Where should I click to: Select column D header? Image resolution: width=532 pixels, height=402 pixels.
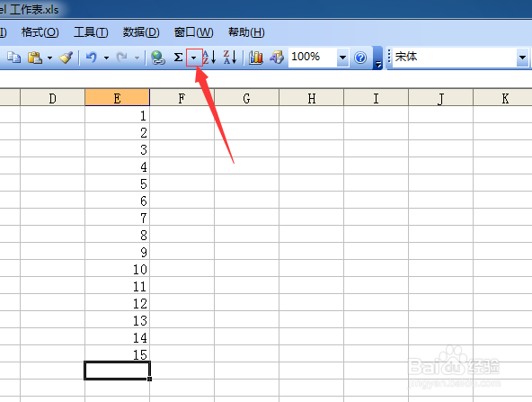click(53, 98)
